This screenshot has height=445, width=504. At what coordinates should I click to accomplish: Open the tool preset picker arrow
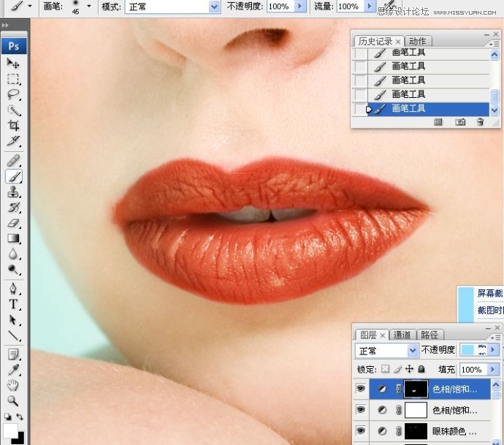[x=30, y=6]
